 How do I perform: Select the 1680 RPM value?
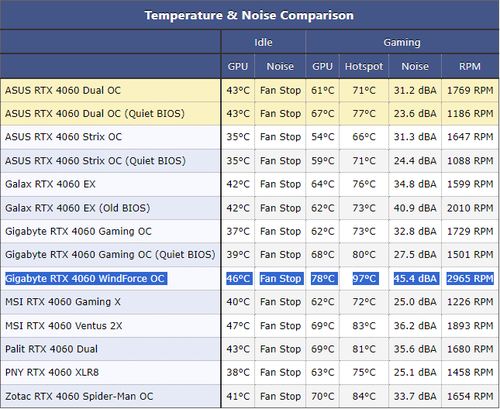pos(470,349)
